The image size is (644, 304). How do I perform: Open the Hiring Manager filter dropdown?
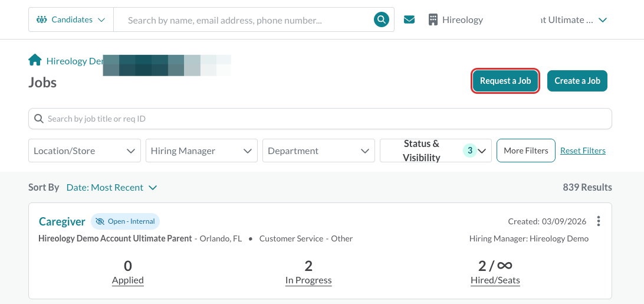[202, 151]
